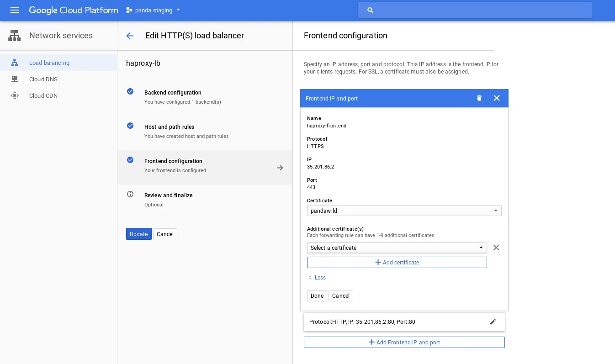This screenshot has height=364, width=615.
Task: Select Cloud DNS in the sidebar
Action: point(43,79)
